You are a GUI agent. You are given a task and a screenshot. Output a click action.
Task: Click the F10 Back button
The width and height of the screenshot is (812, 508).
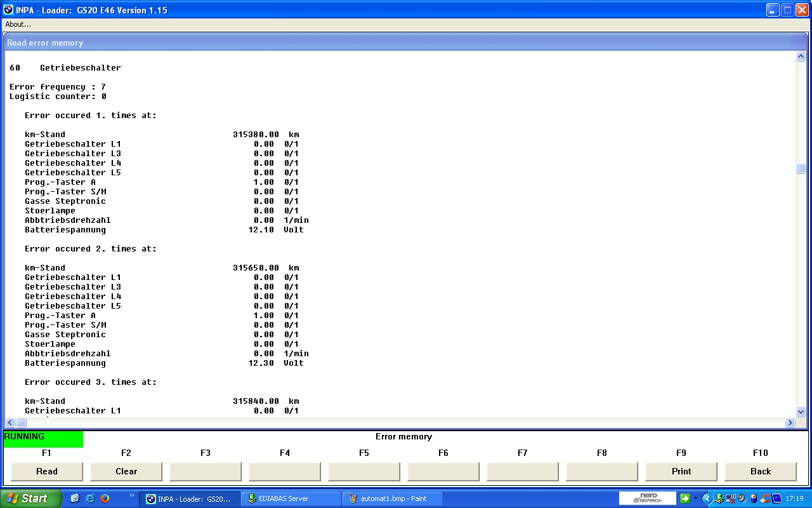click(x=761, y=471)
